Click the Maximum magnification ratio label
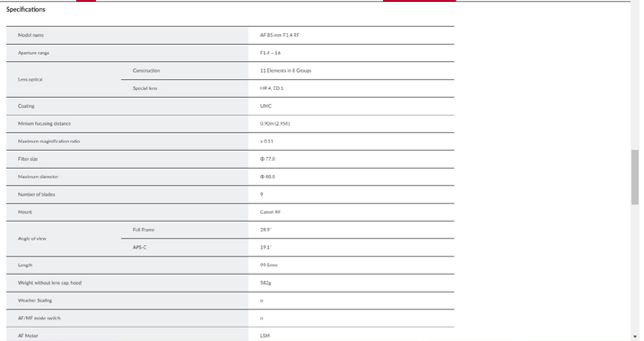The image size is (644, 341). click(x=48, y=141)
